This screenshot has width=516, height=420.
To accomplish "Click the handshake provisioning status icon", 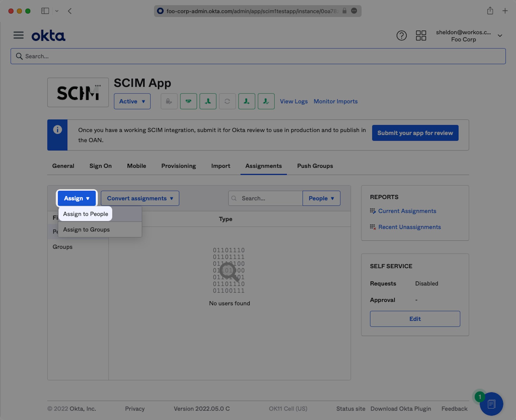I will (x=188, y=101).
